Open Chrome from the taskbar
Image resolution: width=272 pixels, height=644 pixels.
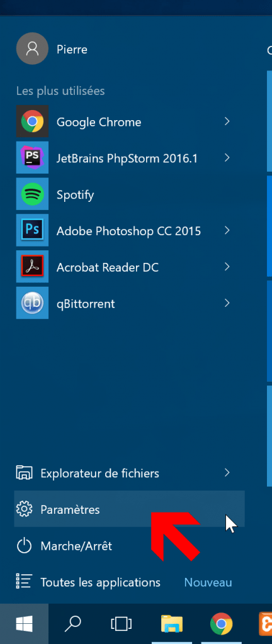[221, 624]
